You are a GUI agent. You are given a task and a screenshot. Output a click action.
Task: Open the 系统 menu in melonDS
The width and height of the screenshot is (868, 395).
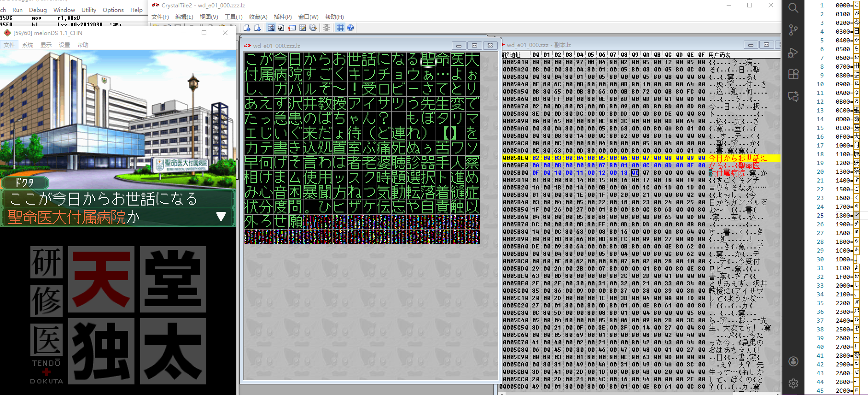[x=28, y=45]
